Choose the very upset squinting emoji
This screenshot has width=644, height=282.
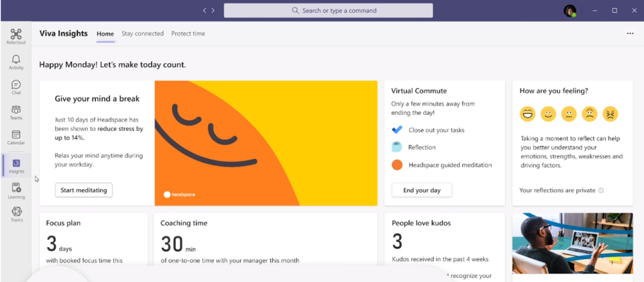point(610,114)
